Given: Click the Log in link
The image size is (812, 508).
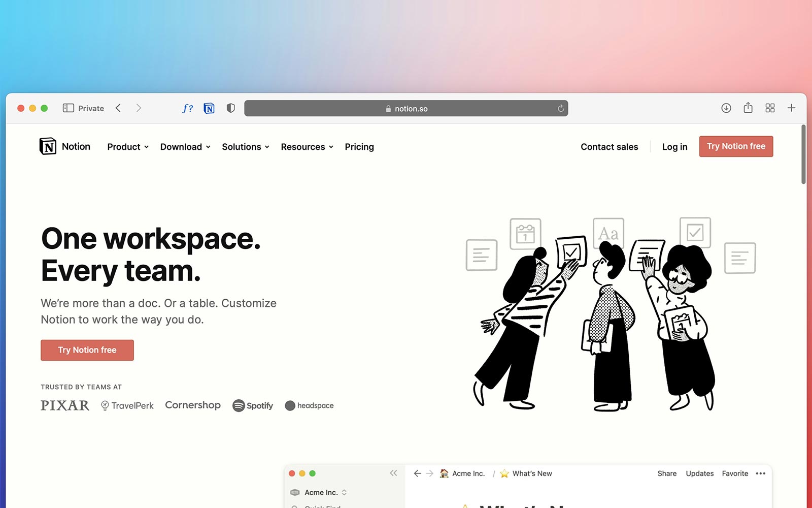Looking at the screenshot, I should pyautogui.click(x=674, y=147).
